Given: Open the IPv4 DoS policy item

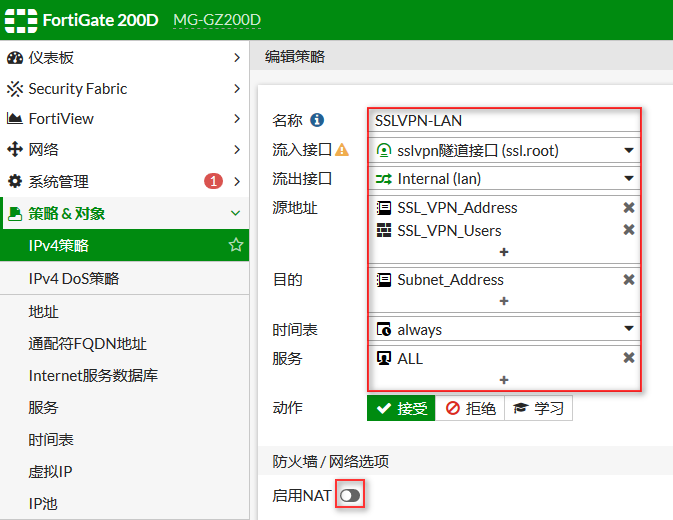Looking at the screenshot, I should (124, 278).
